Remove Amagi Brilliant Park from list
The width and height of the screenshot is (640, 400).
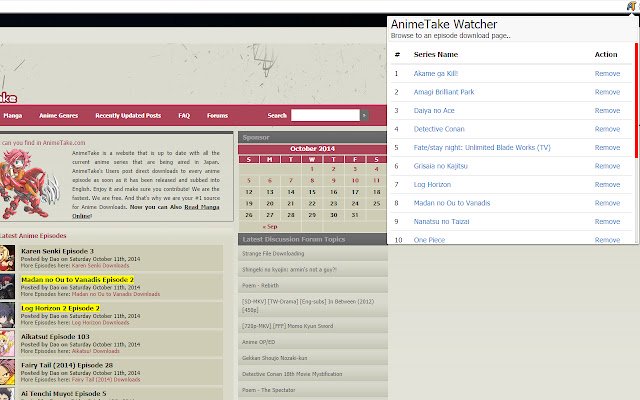(x=607, y=92)
